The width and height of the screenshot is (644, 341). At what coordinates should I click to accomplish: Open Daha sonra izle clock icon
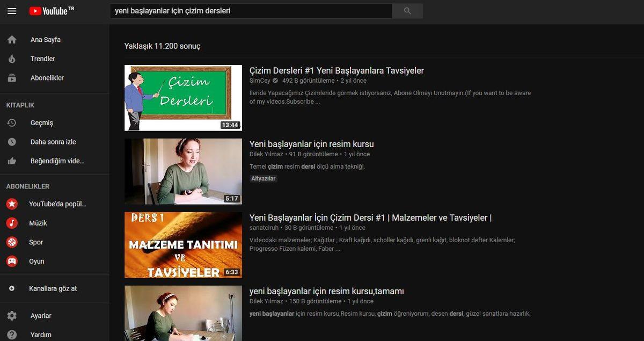(11, 141)
